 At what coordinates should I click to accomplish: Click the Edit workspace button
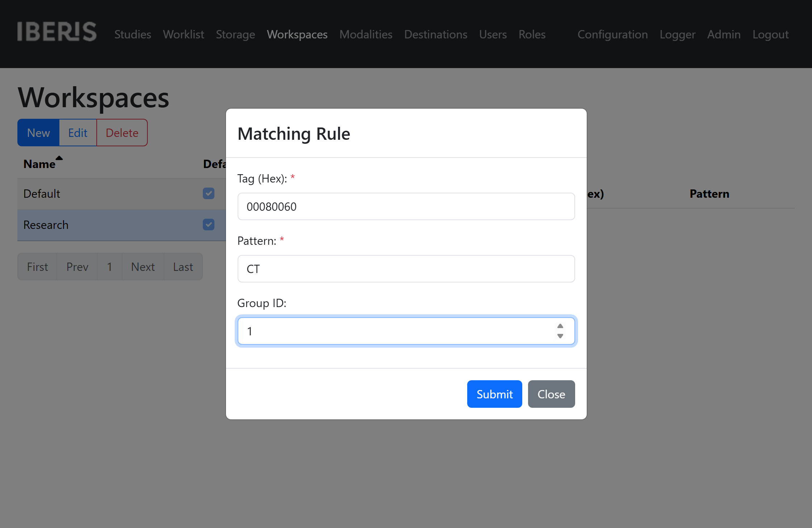(x=78, y=133)
